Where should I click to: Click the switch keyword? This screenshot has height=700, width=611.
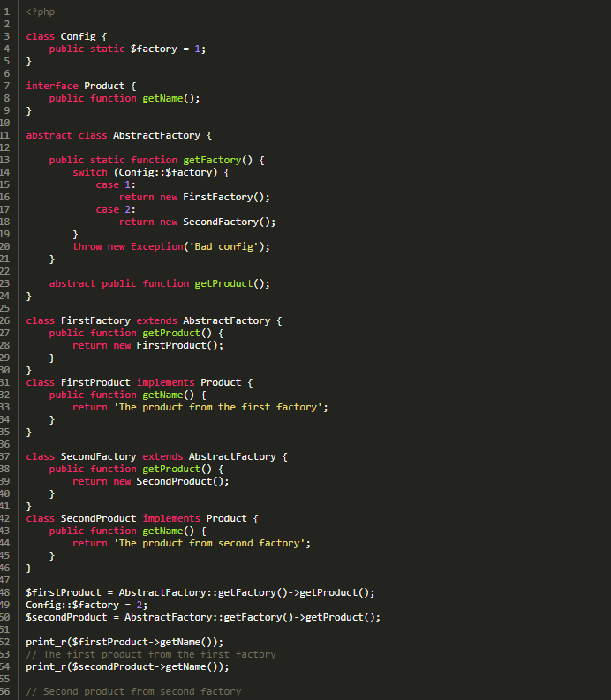(x=90, y=172)
